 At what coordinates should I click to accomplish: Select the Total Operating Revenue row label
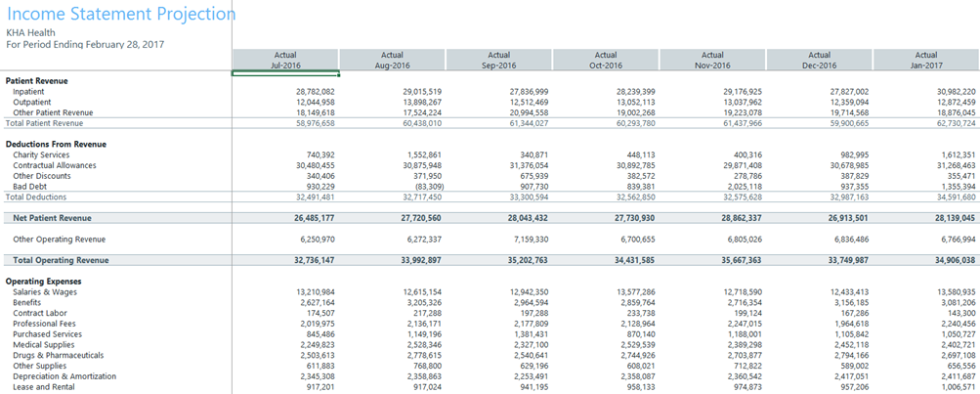click(x=61, y=260)
